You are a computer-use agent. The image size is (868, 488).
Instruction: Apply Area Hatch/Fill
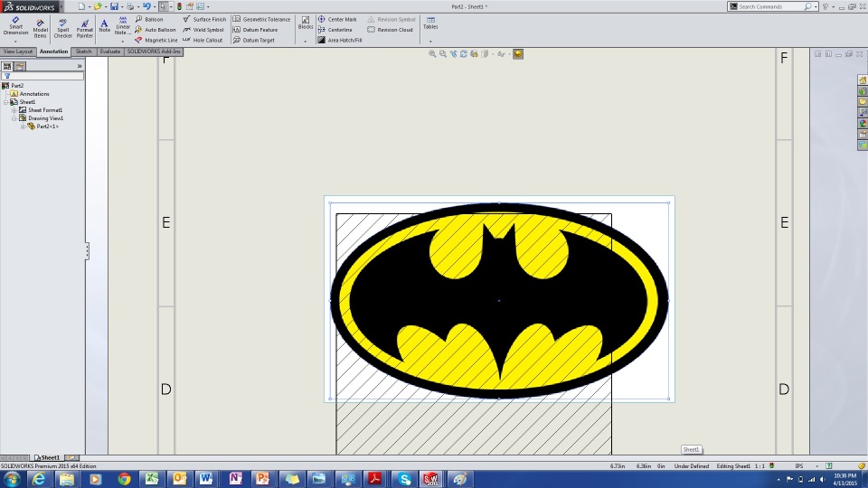click(340, 40)
